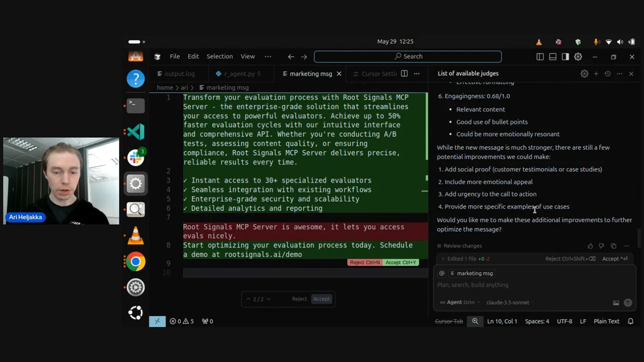Image resolution: width=644 pixels, height=362 pixels.
Task: Start a new chat with plus icon
Action: (x=596, y=74)
